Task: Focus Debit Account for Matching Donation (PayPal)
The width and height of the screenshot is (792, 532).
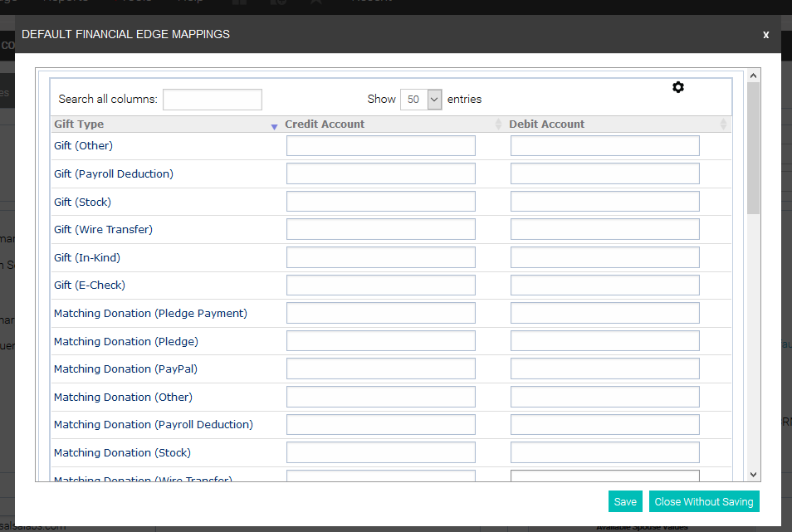Action: (605, 368)
